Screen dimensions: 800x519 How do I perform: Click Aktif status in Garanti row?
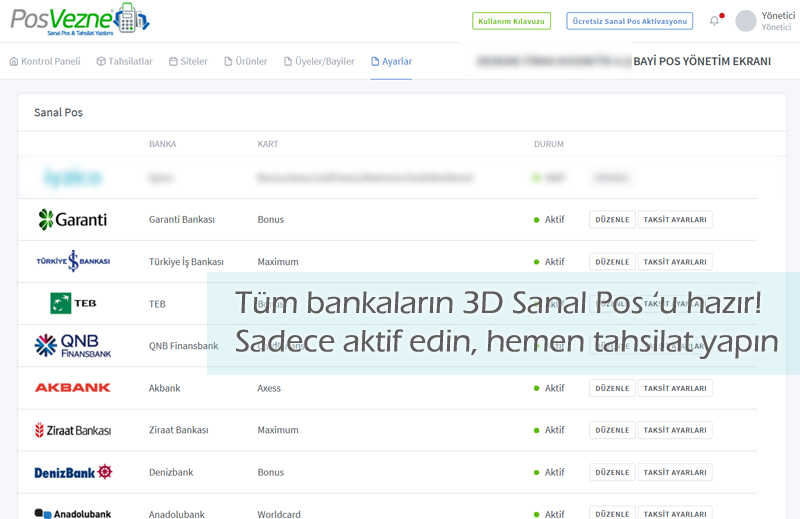549,219
